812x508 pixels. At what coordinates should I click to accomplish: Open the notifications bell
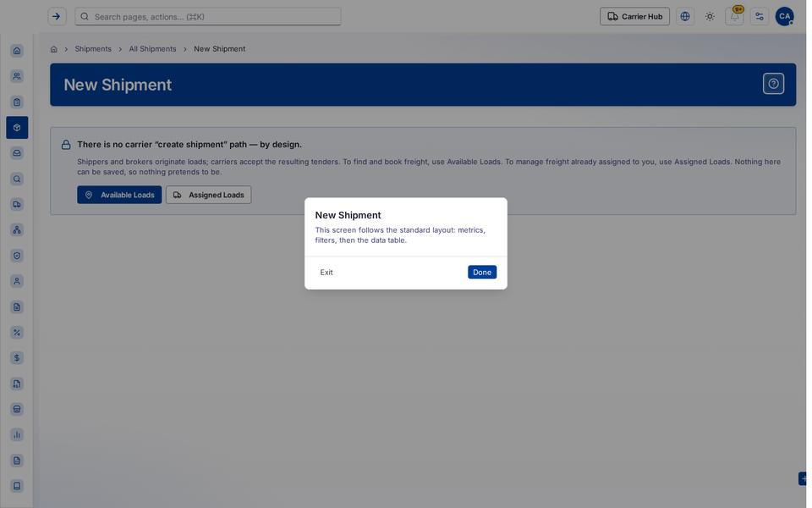coord(734,17)
